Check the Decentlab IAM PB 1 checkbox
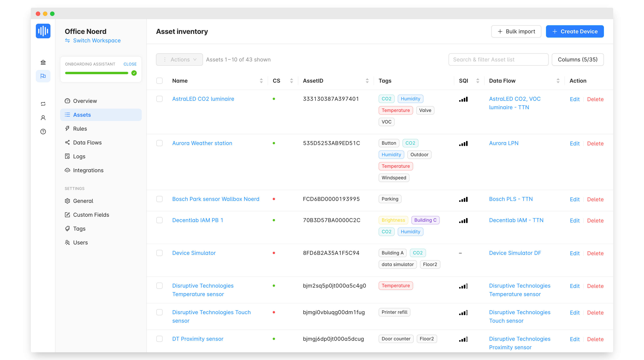 coord(159,220)
